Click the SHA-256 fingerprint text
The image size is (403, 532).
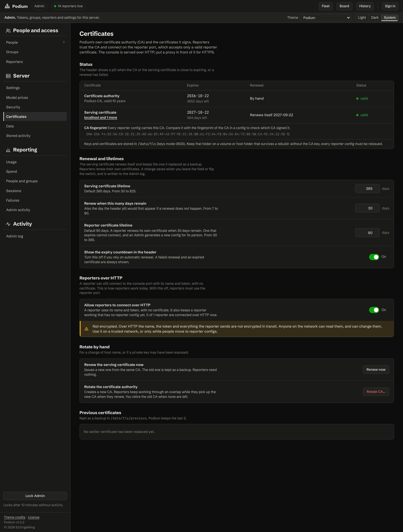(x=186, y=134)
